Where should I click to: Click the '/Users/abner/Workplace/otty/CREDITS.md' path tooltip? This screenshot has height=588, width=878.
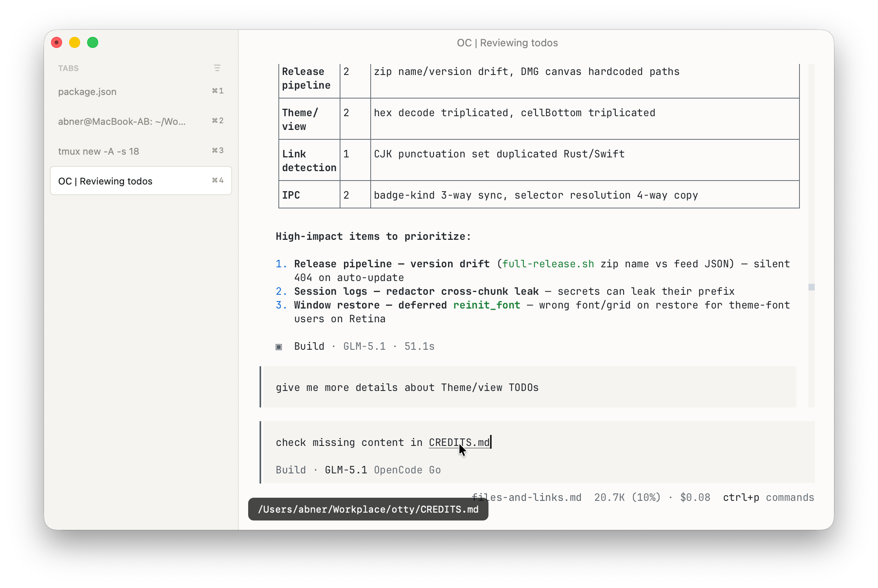(368, 509)
